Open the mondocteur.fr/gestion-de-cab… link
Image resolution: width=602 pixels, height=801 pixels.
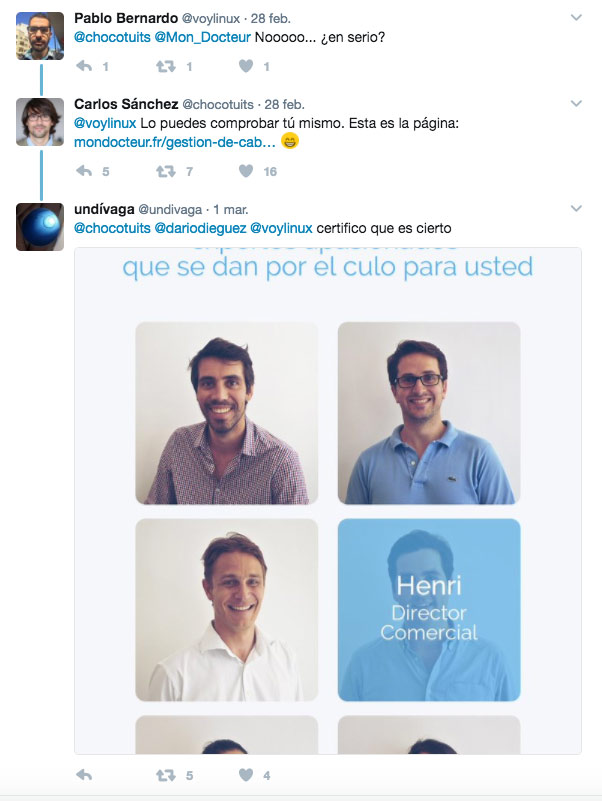click(175, 142)
